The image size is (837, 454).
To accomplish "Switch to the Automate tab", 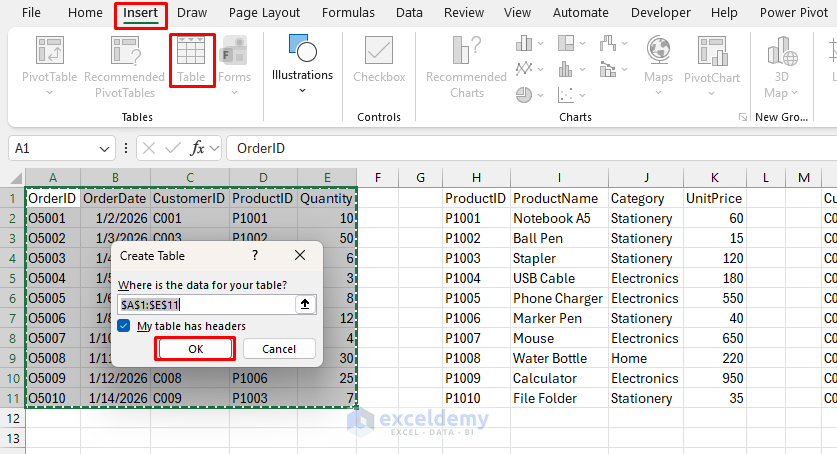I will (x=580, y=12).
